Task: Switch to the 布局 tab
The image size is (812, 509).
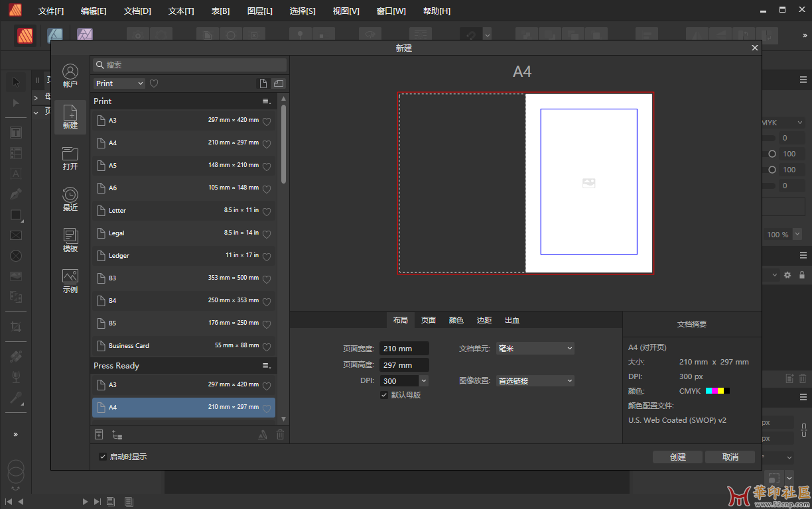Action: pyautogui.click(x=401, y=320)
